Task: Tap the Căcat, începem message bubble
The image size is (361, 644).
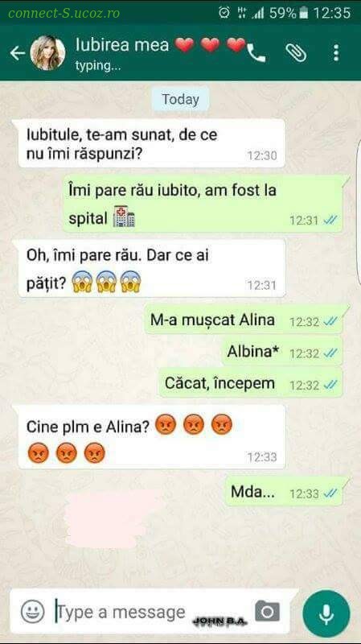Action: click(x=251, y=384)
